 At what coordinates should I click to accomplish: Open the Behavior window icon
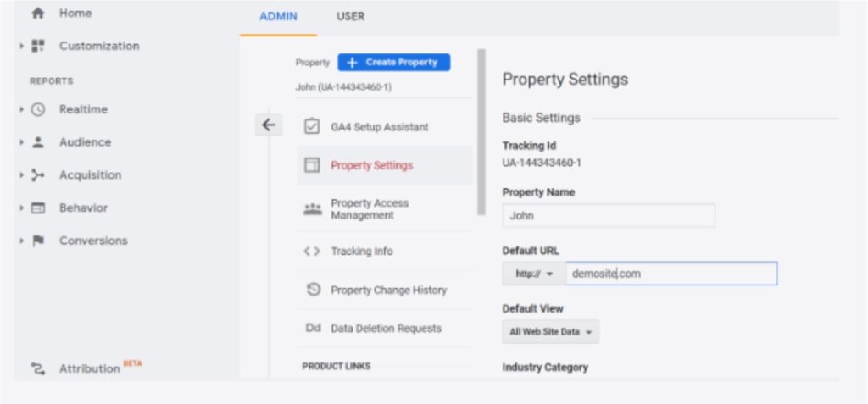tap(37, 208)
